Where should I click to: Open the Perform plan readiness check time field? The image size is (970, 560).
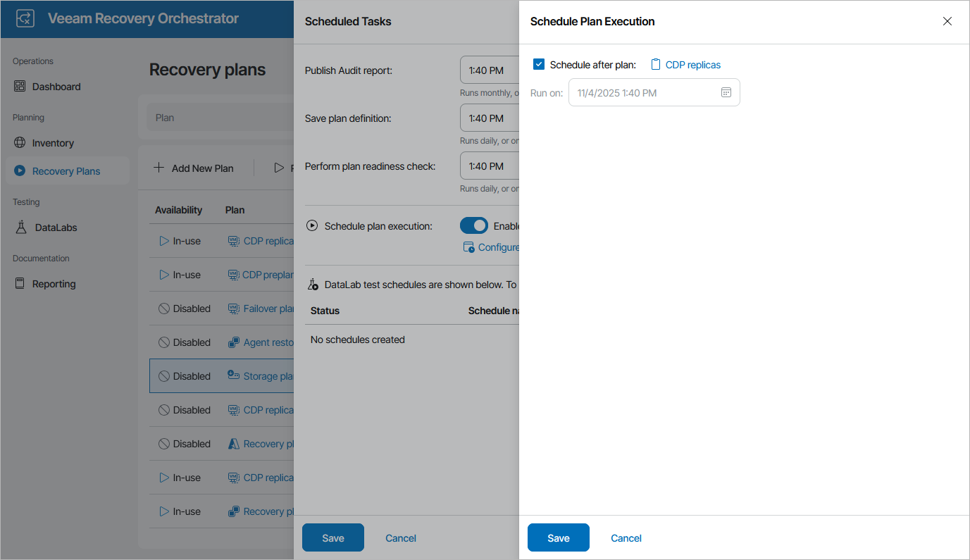(489, 166)
